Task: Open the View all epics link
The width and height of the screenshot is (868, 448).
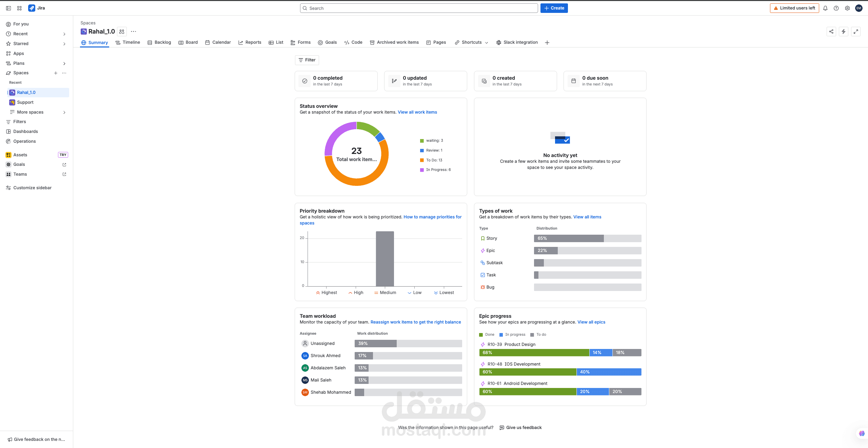Action: 591,322
